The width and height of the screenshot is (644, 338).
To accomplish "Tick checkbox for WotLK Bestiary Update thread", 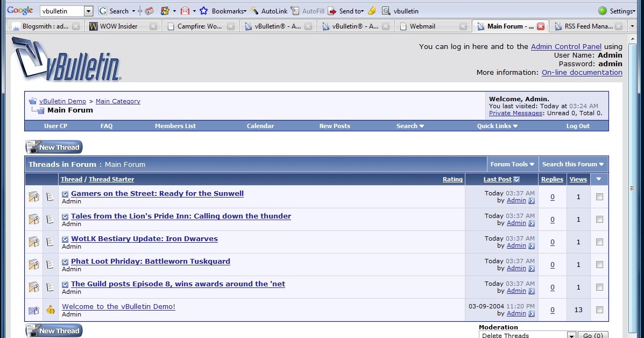I will [x=600, y=242].
